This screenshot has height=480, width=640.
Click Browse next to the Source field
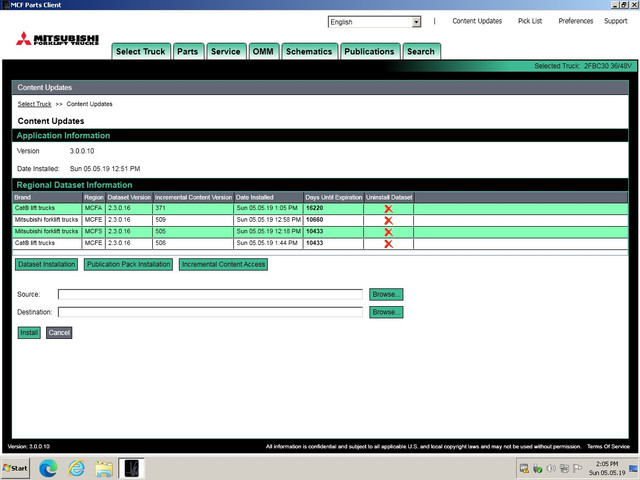pyautogui.click(x=386, y=294)
